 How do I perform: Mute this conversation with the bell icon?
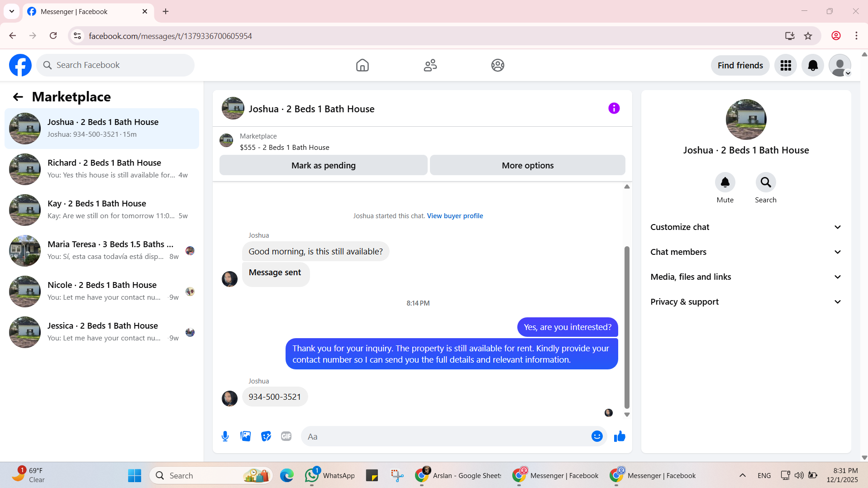(x=725, y=182)
